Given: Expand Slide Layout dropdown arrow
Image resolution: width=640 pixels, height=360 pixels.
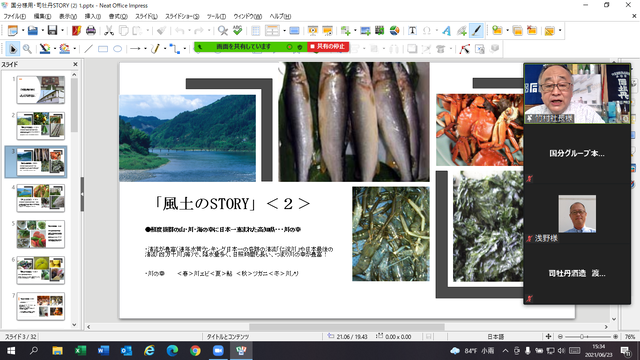Looking at the screenshot, I should [560, 31].
